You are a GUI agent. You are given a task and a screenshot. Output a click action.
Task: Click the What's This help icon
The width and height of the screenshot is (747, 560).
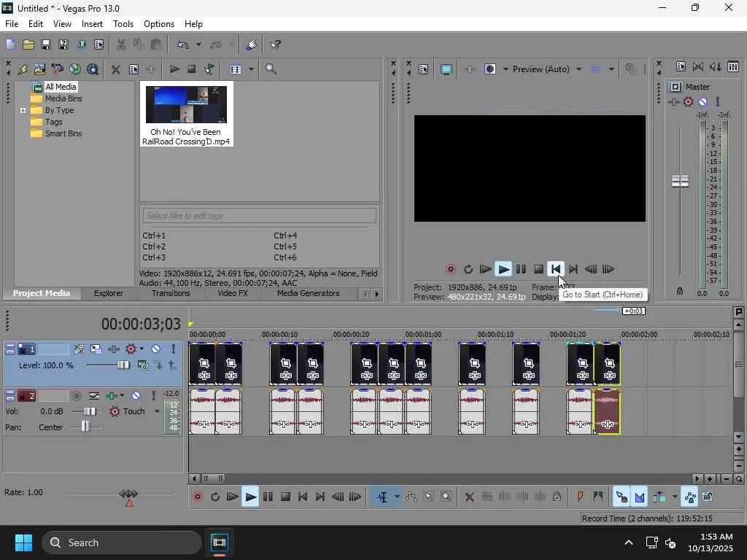click(x=275, y=44)
